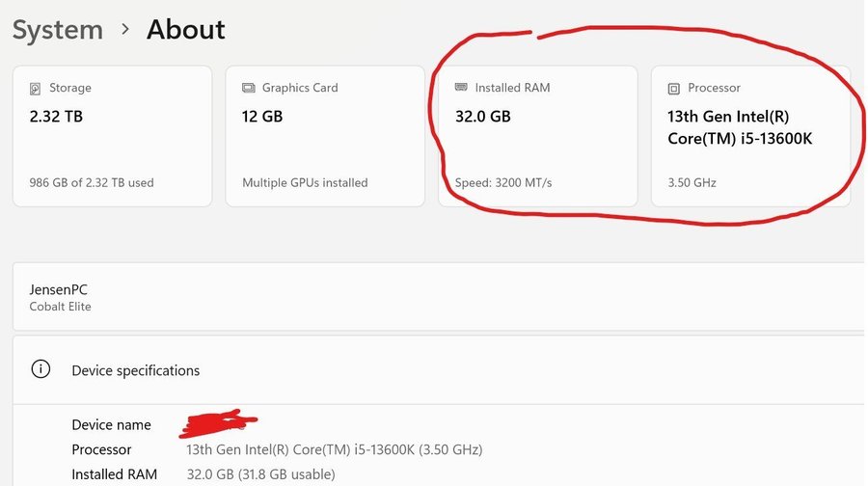Click the Device specifications info icon
This screenshot has height=486, width=868.
41,369
